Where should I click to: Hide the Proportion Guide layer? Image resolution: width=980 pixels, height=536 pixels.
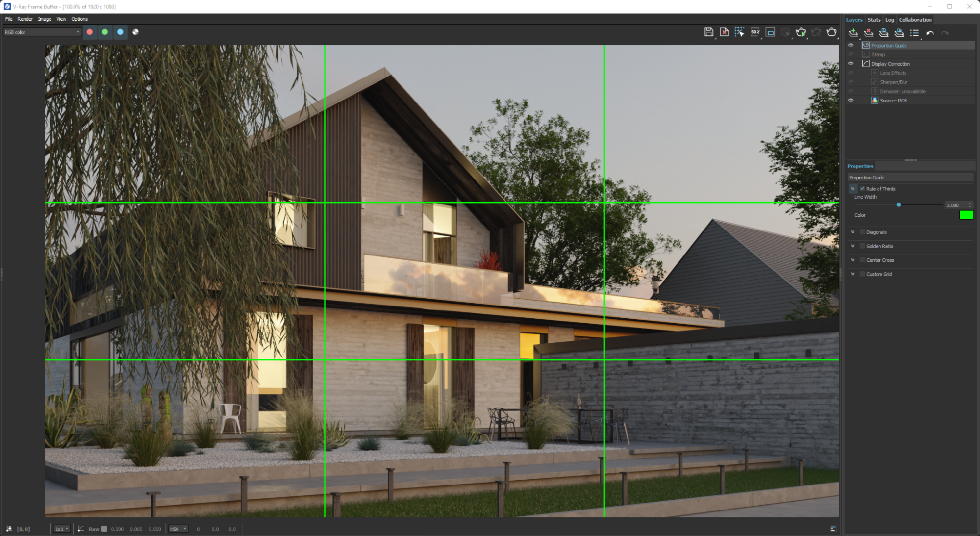(x=851, y=45)
